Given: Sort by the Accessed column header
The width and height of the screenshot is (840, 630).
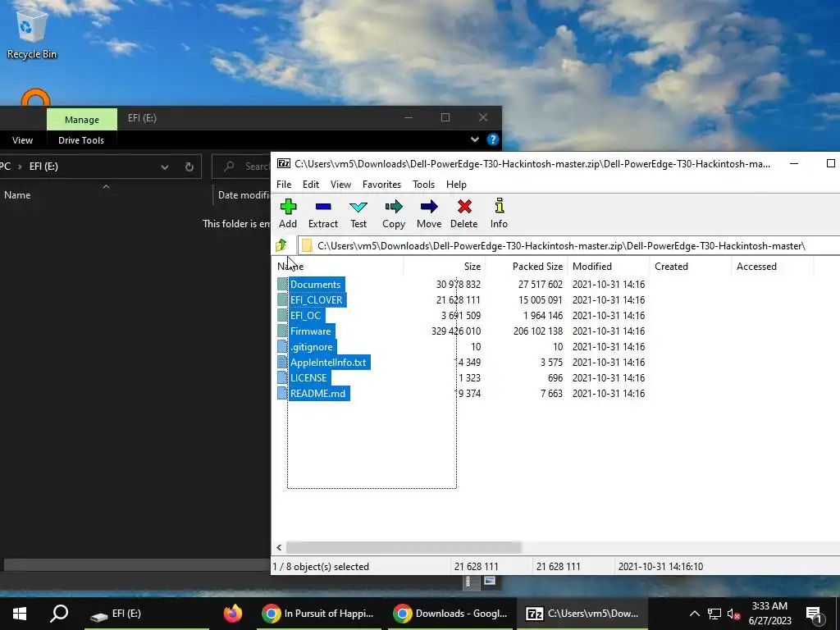Looking at the screenshot, I should click(772, 267).
